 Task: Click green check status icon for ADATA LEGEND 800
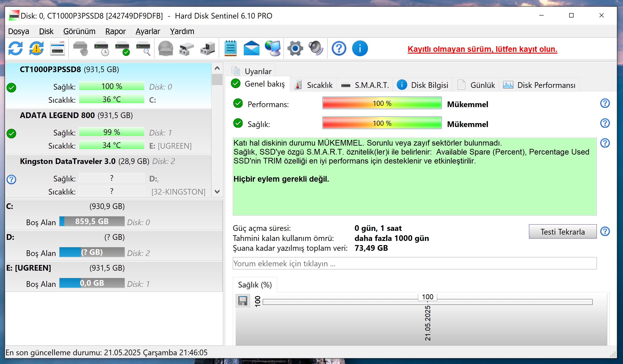tap(11, 134)
